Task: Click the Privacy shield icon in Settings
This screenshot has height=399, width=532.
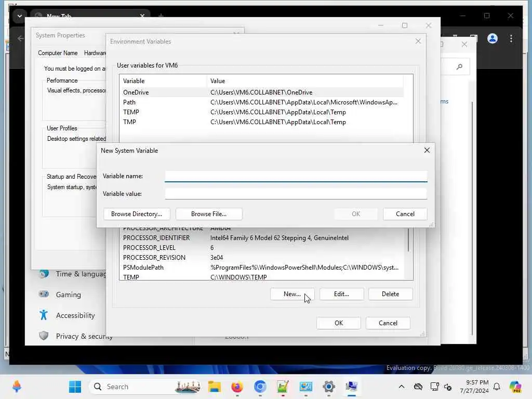Action: [x=44, y=336]
